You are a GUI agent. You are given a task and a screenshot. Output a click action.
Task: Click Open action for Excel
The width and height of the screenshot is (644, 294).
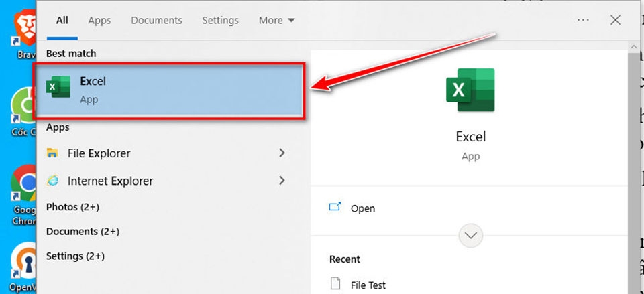pyautogui.click(x=363, y=208)
